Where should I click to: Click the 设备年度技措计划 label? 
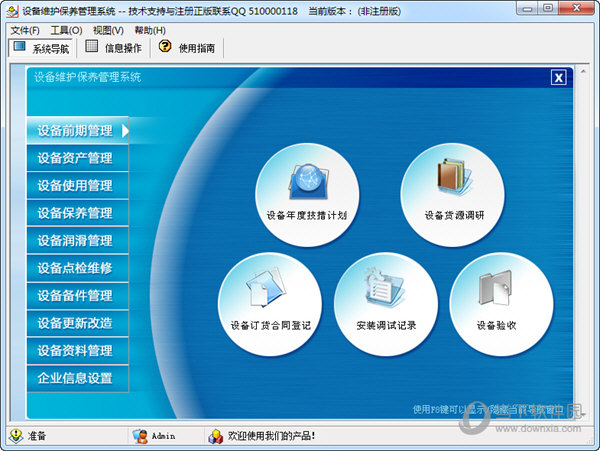click(307, 215)
